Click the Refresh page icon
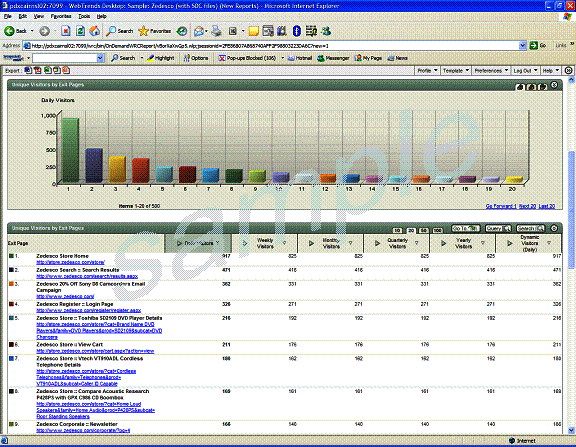The image size is (576, 447). pos(80,31)
